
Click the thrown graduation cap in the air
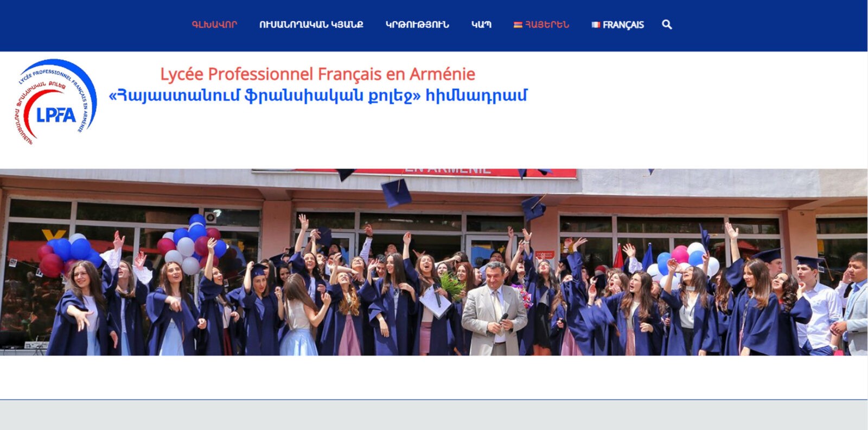pos(396,193)
